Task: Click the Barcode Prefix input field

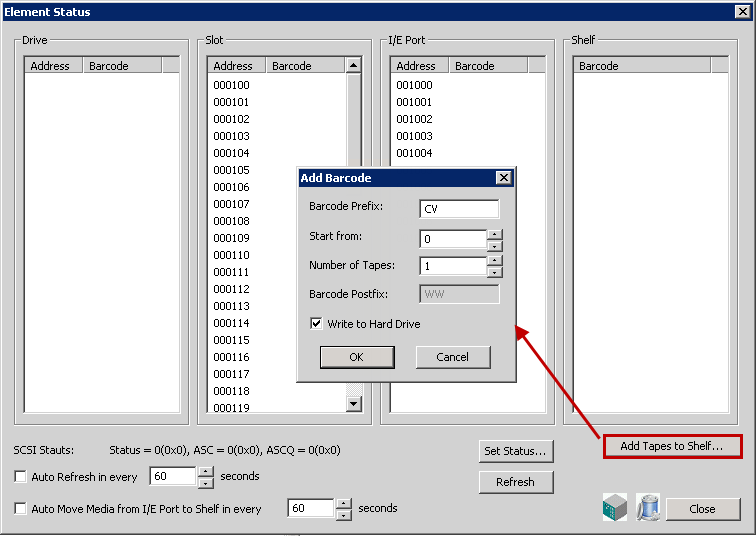Action: point(459,209)
